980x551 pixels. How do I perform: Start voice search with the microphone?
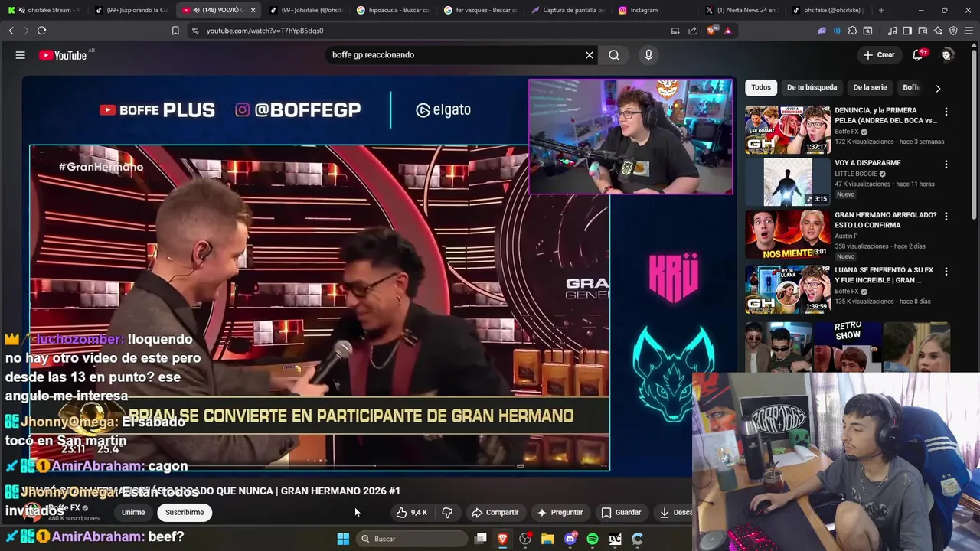tap(648, 55)
